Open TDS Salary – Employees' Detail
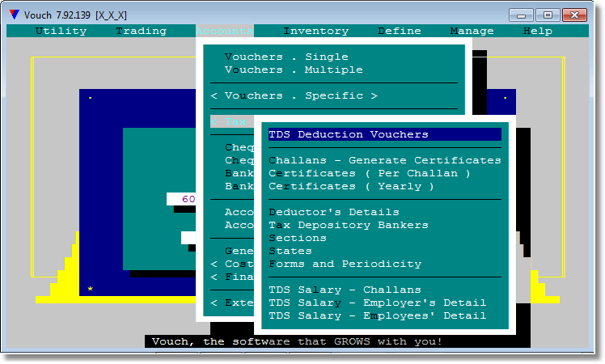605x364 pixels. 378,315
